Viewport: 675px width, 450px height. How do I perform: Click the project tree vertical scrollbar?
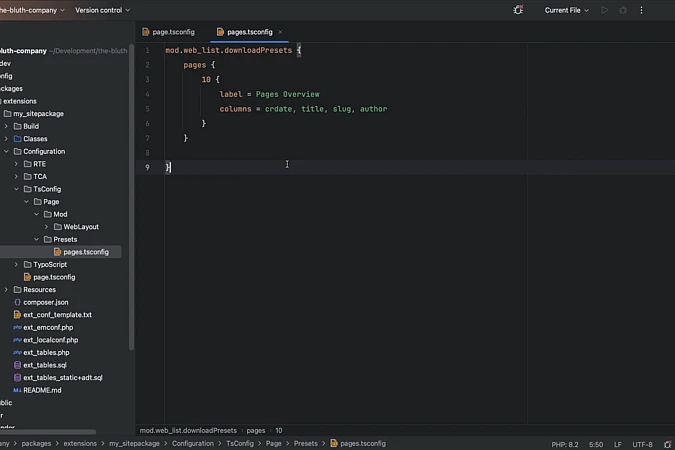[132, 200]
